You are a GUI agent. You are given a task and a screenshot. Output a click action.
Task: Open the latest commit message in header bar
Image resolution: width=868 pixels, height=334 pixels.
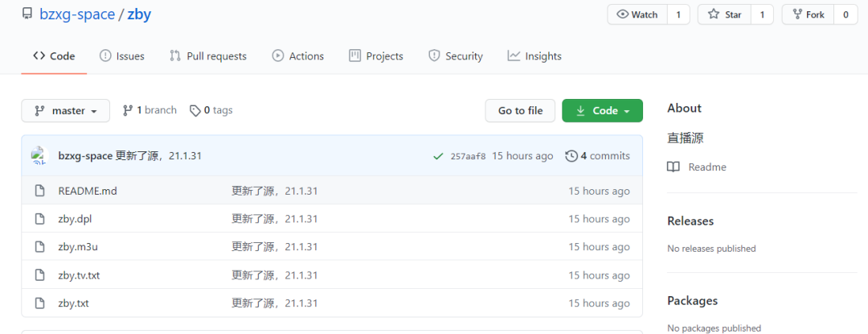(x=158, y=156)
